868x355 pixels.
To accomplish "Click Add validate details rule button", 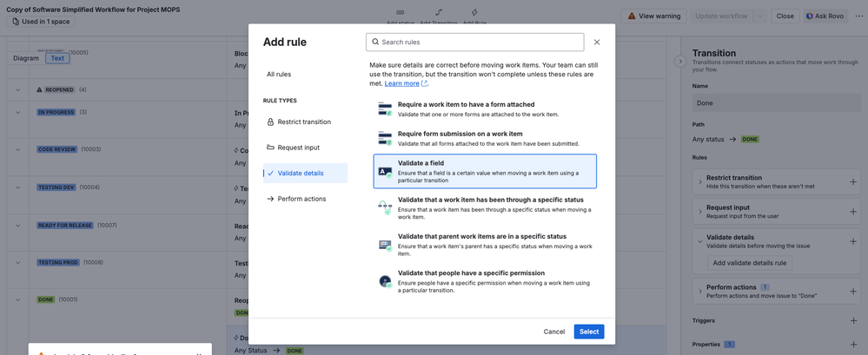I will click(x=750, y=263).
